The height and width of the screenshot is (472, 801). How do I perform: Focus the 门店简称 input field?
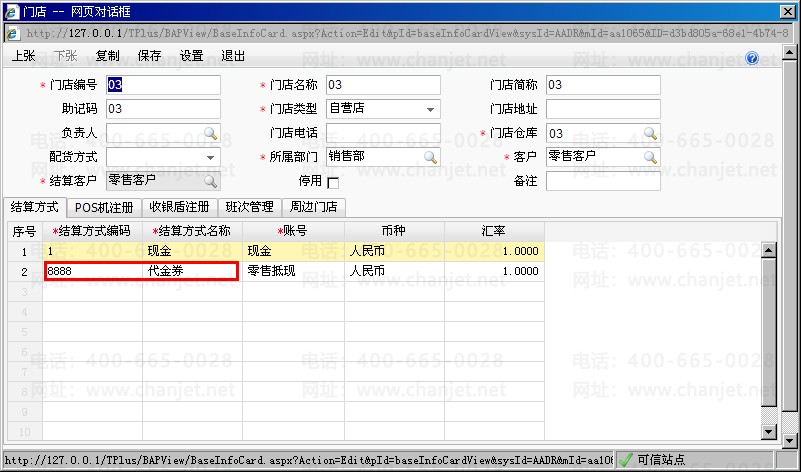pyautogui.click(x=603, y=85)
